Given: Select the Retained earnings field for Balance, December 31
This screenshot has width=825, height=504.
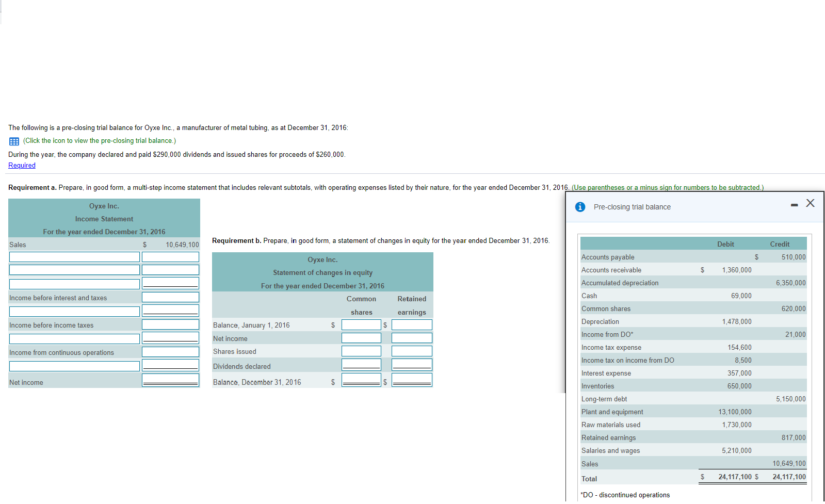Looking at the screenshot, I should coord(412,380).
